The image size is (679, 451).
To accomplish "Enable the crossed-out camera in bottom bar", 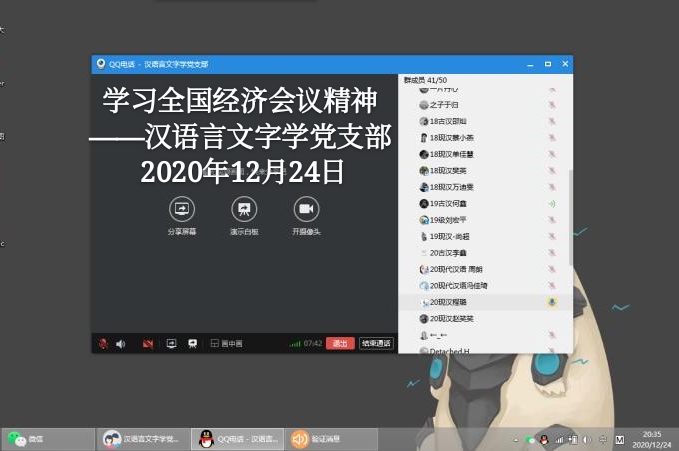I will (148, 343).
